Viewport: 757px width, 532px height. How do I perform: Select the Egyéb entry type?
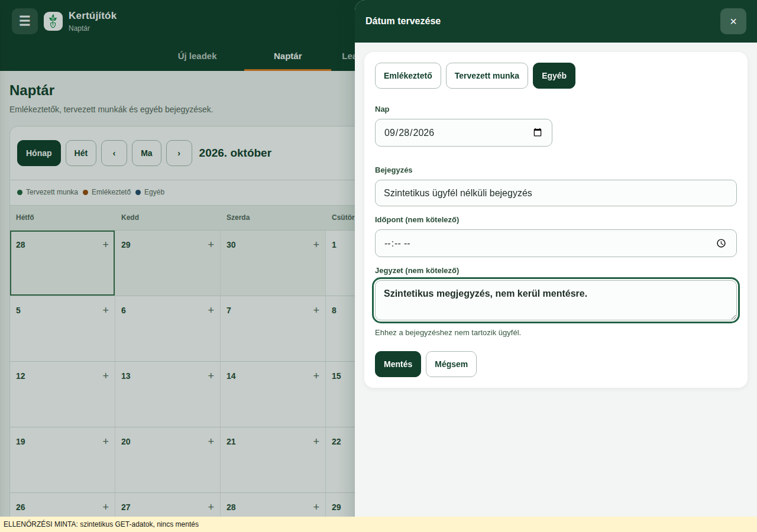[x=554, y=76]
